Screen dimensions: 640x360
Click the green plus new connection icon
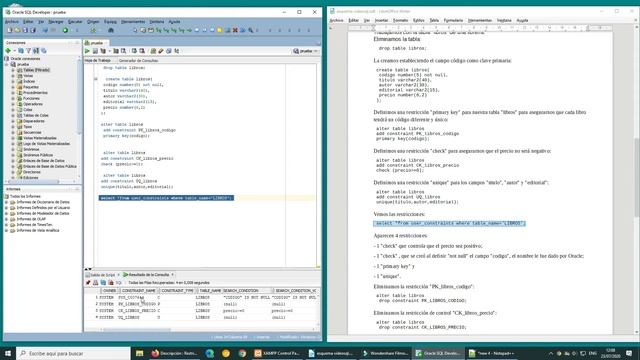coord(8,51)
